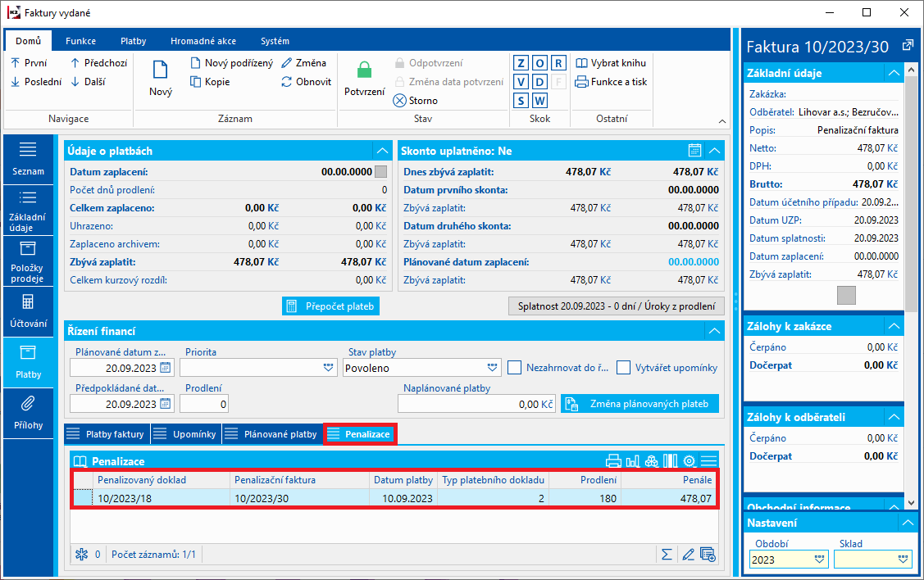Open Vybrat knihu book selector

click(611, 63)
